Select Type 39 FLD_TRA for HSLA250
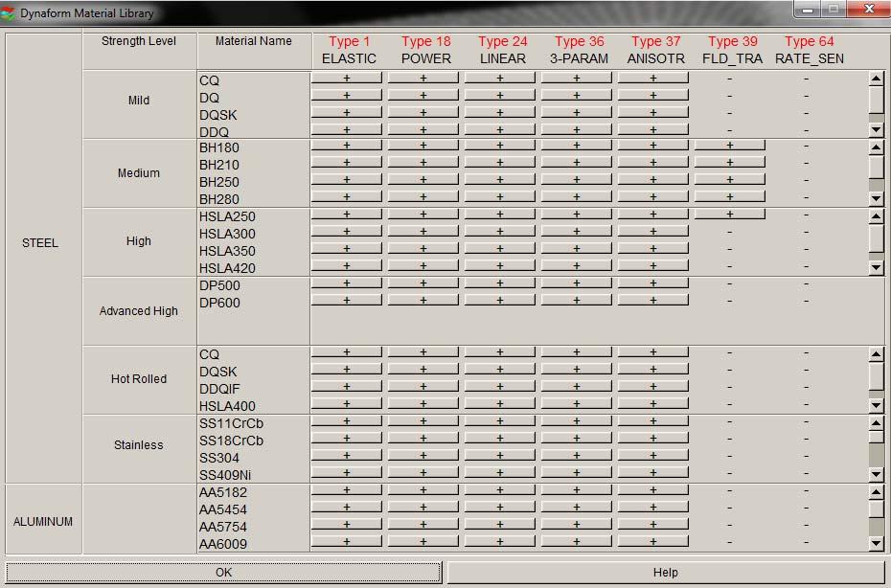The image size is (891, 588). 730,215
